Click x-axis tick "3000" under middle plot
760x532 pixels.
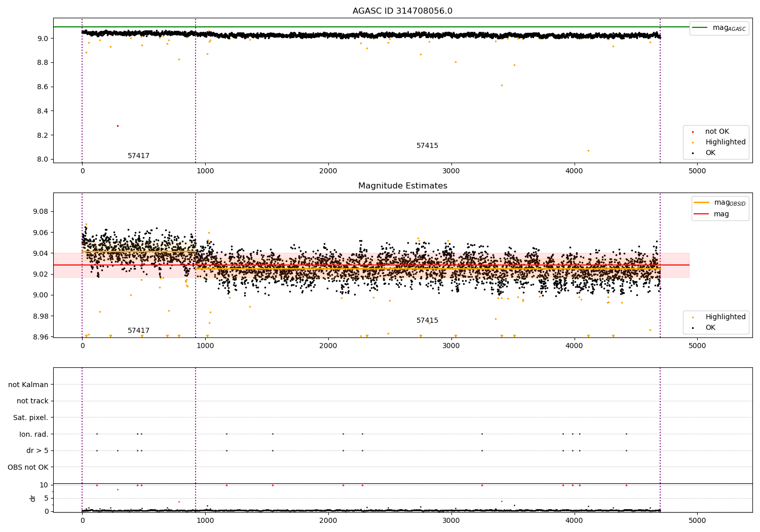pyautogui.click(x=451, y=346)
